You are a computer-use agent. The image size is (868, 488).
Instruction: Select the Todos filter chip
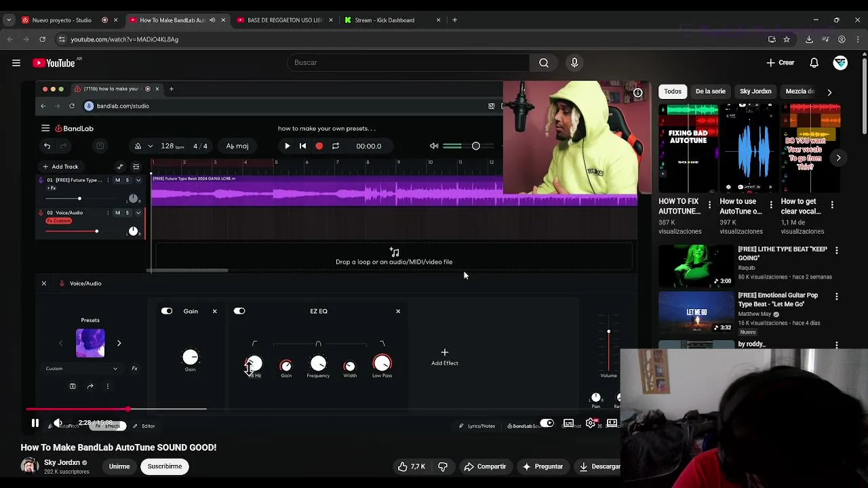click(x=673, y=91)
